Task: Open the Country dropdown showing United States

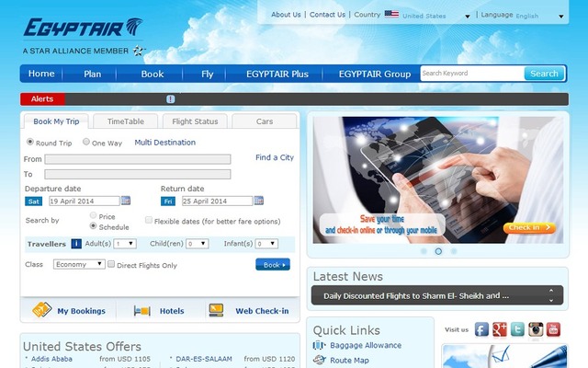Action: tap(436, 16)
